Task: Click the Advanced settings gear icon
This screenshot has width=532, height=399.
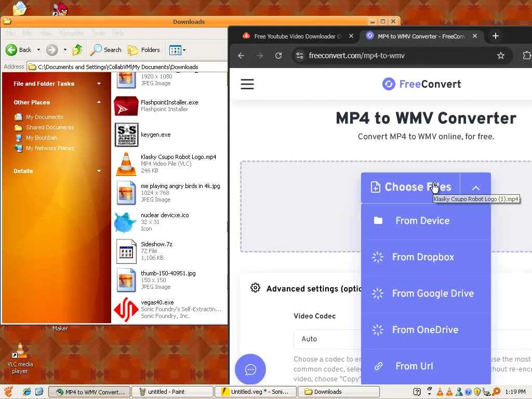Action: (255, 288)
